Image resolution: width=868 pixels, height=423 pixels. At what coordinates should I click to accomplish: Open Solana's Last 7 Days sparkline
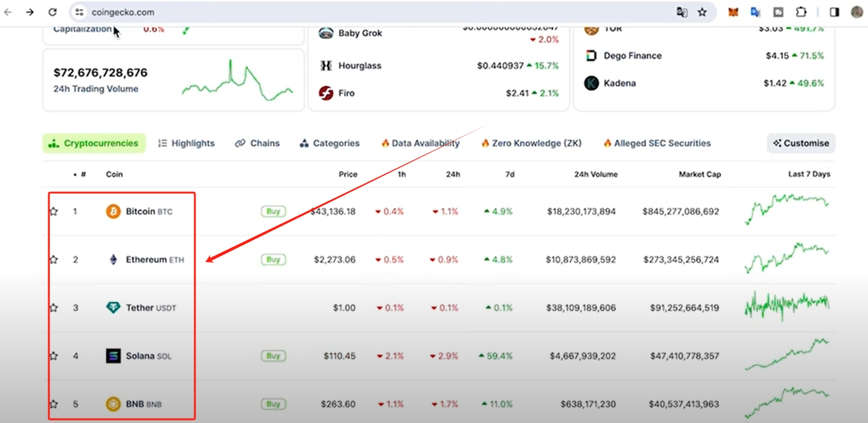(787, 354)
